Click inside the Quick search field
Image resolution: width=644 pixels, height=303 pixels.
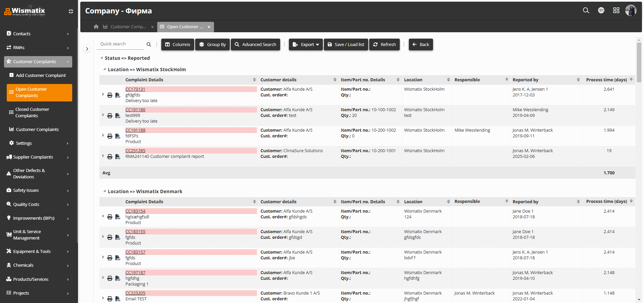coord(121,44)
